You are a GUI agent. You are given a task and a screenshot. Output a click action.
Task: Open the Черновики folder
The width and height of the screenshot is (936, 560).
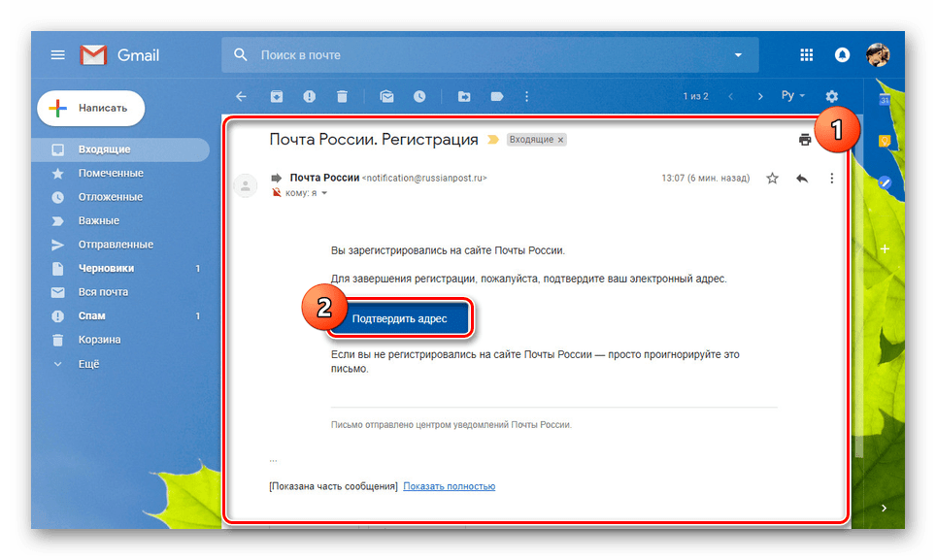pos(107,268)
